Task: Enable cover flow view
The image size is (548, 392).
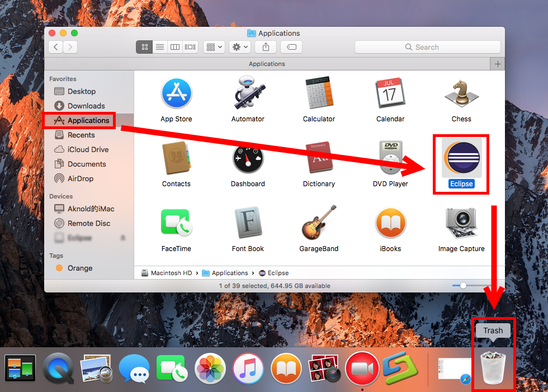Action: coord(190,47)
